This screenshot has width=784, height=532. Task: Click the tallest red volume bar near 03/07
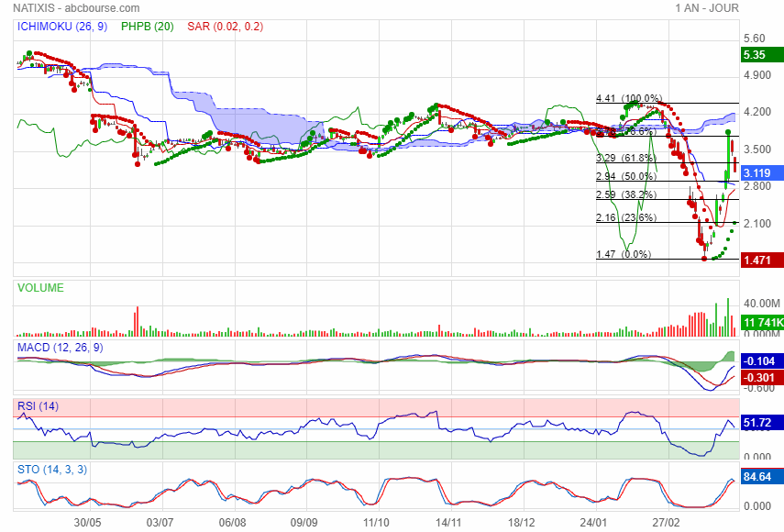137,322
